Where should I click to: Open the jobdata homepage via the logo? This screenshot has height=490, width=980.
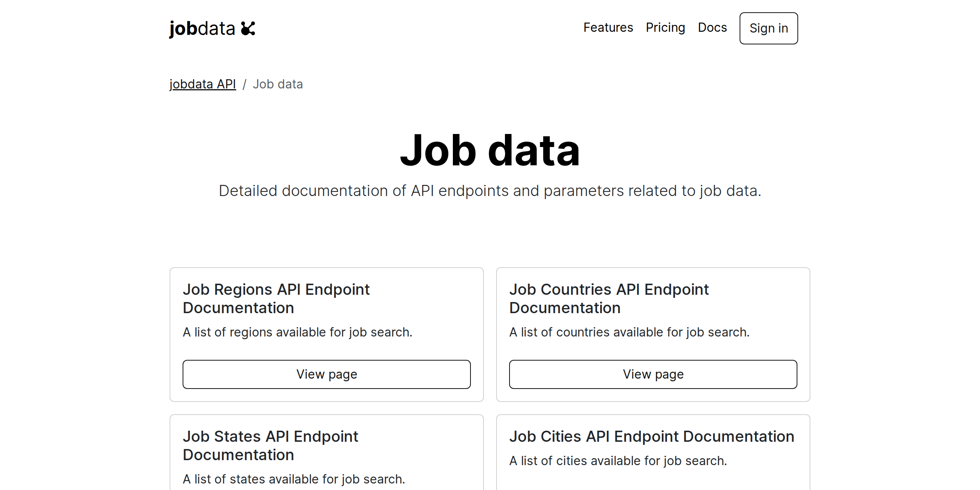[203, 28]
